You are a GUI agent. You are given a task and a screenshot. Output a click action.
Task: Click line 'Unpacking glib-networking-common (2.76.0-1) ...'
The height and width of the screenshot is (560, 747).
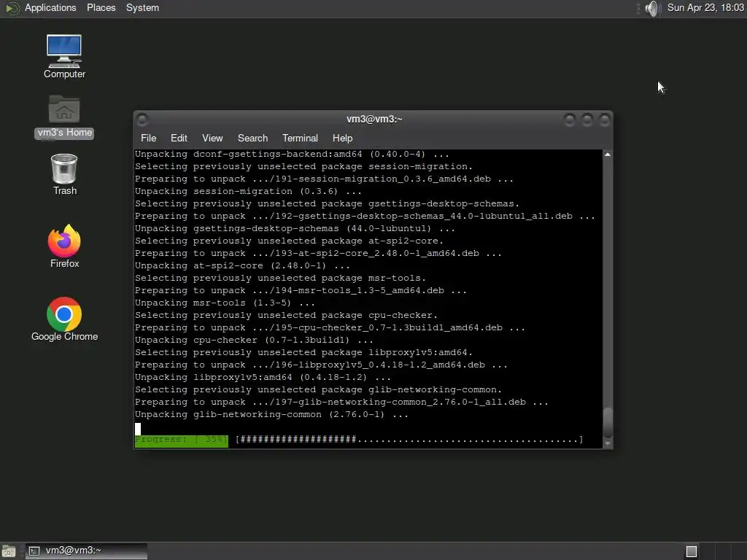[x=271, y=414]
